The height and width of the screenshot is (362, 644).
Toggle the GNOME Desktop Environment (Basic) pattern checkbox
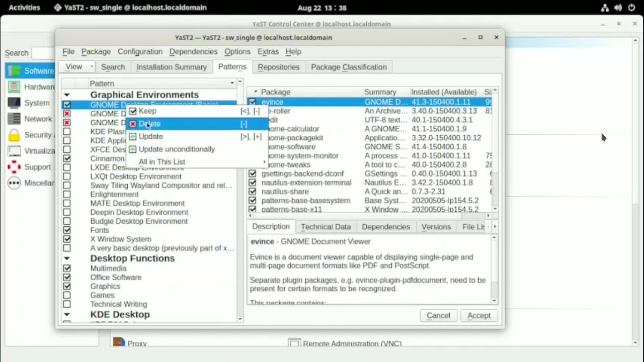click(x=67, y=105)
